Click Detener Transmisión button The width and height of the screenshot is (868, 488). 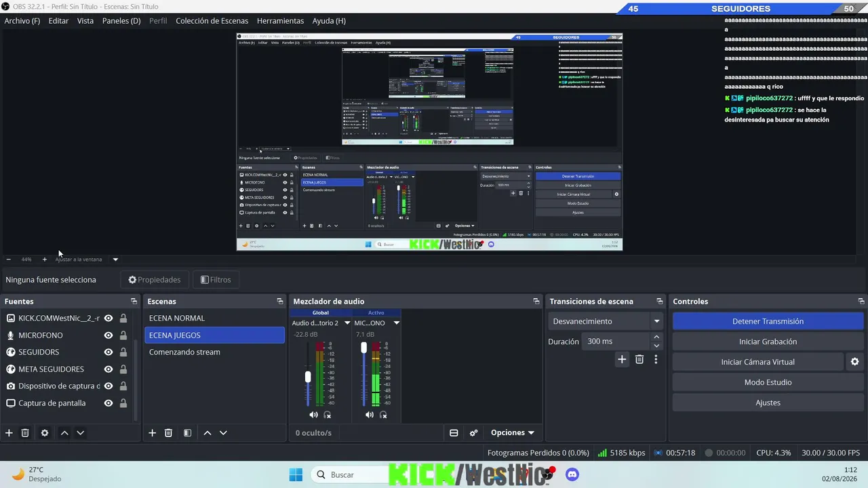click(x=768, y=321)
